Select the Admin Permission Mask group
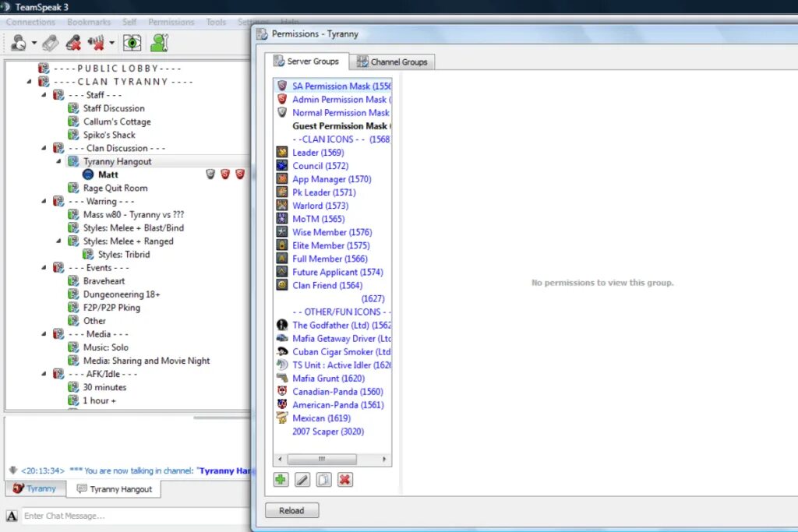The width and height of the screenshot is (798, 532). pos(333,99)
